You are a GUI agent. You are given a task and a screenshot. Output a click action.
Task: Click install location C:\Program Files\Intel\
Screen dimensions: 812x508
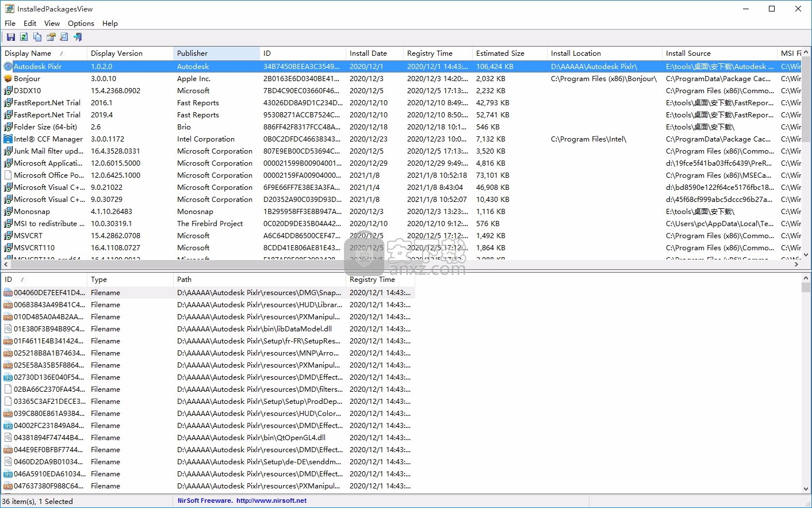point(589,139)
